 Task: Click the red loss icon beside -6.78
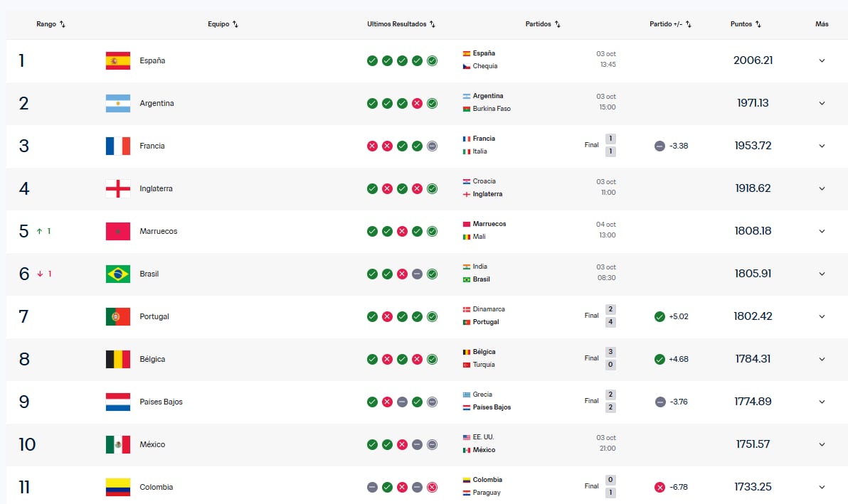tap(659, 487)
